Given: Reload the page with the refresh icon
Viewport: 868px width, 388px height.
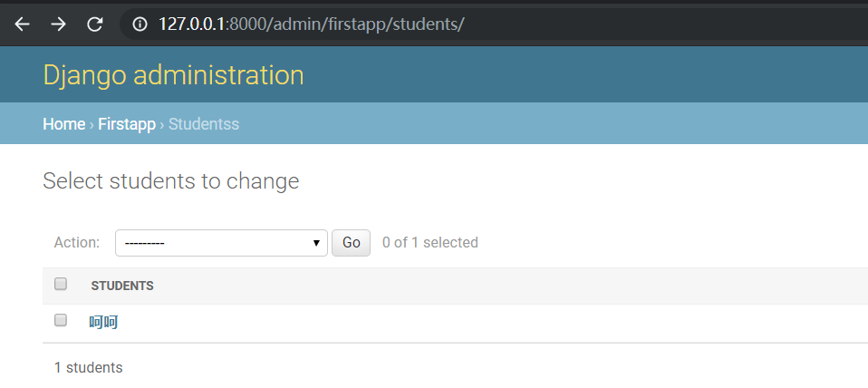Looking at the screenshot, I should [x=95, y=24].
